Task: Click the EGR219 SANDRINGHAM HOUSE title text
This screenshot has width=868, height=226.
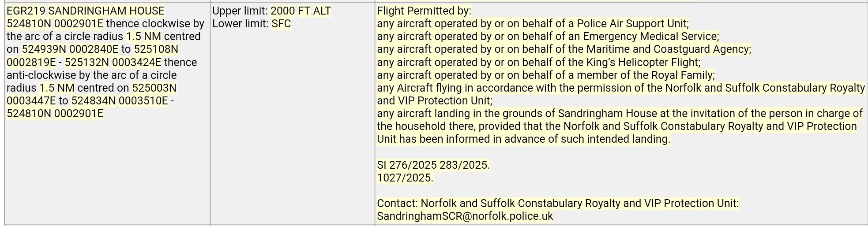Action: [85, 11]
